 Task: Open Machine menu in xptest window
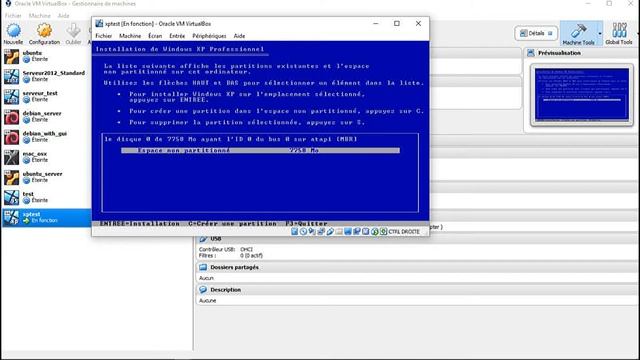(x=130, y=36)
